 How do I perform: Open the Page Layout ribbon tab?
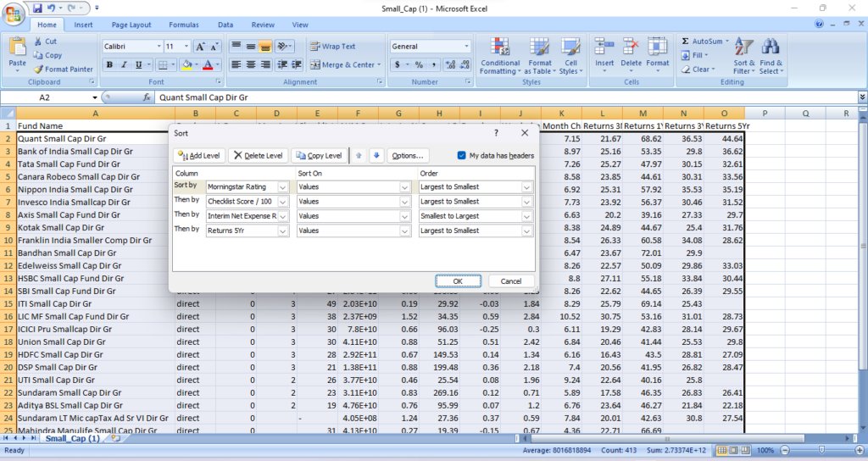[131, 25]
